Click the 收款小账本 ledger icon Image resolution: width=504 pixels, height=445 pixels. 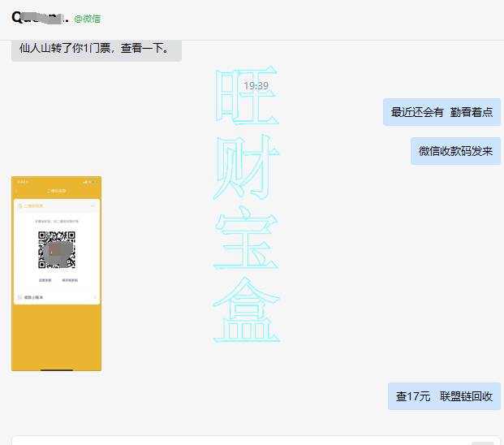[x=19, y=297]
